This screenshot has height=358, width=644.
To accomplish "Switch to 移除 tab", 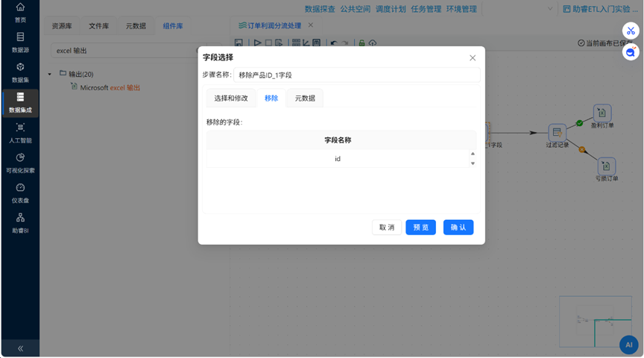I will pyautogui.click(x=271, y=98).
